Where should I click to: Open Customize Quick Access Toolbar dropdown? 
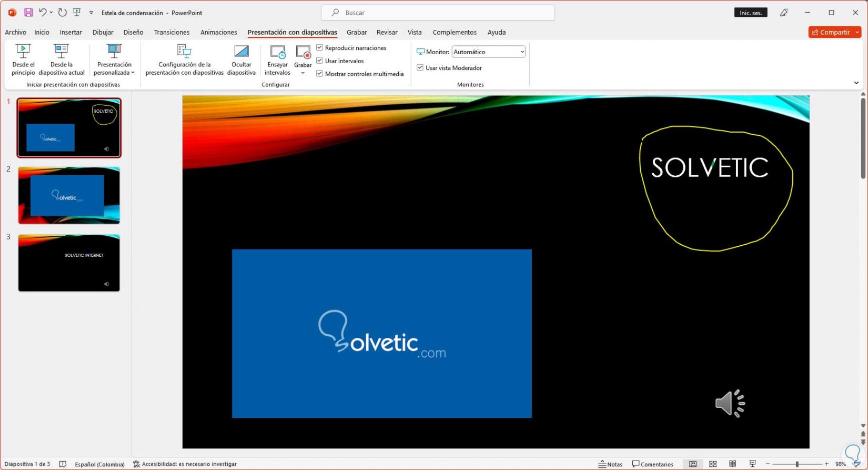coord(91,13)
